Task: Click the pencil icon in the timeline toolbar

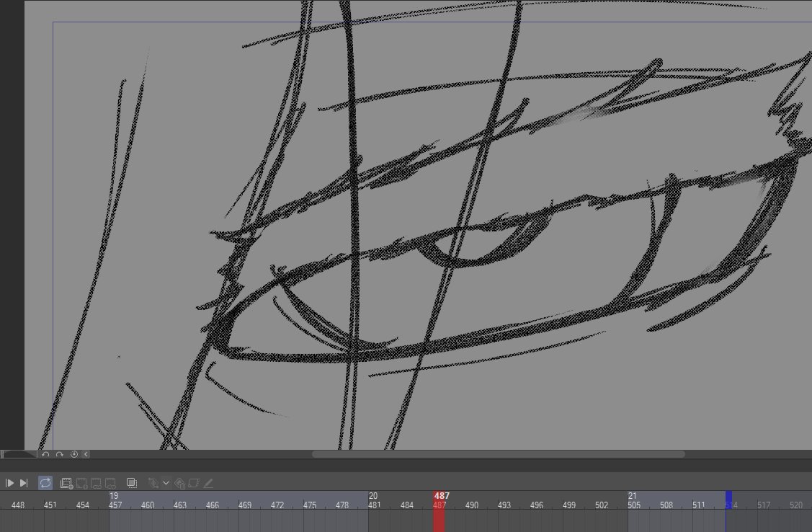Action: (x=208, y=483)
